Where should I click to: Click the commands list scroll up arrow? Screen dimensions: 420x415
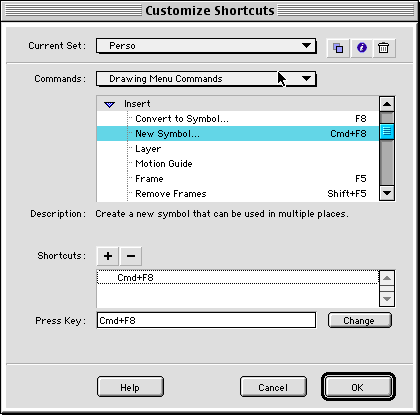(x=387, y=104)
